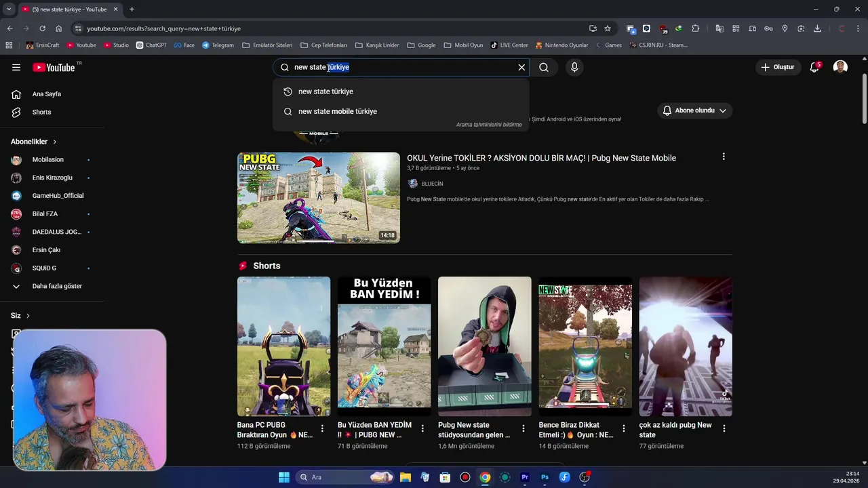Go to the YouTube logo home link

click(54, 67)
